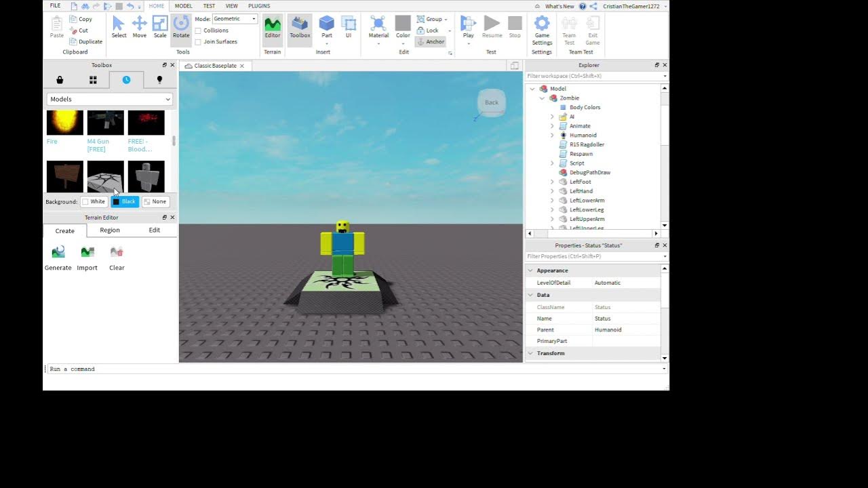Viewport: 868px width, 488px height.
Task: Activate the Scale tool
Action: 160,27
